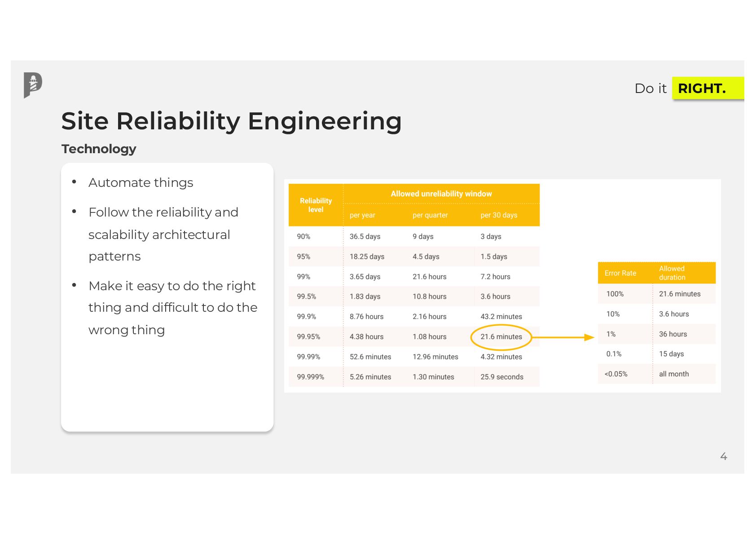Click the Error Rate header

[620, 273]
